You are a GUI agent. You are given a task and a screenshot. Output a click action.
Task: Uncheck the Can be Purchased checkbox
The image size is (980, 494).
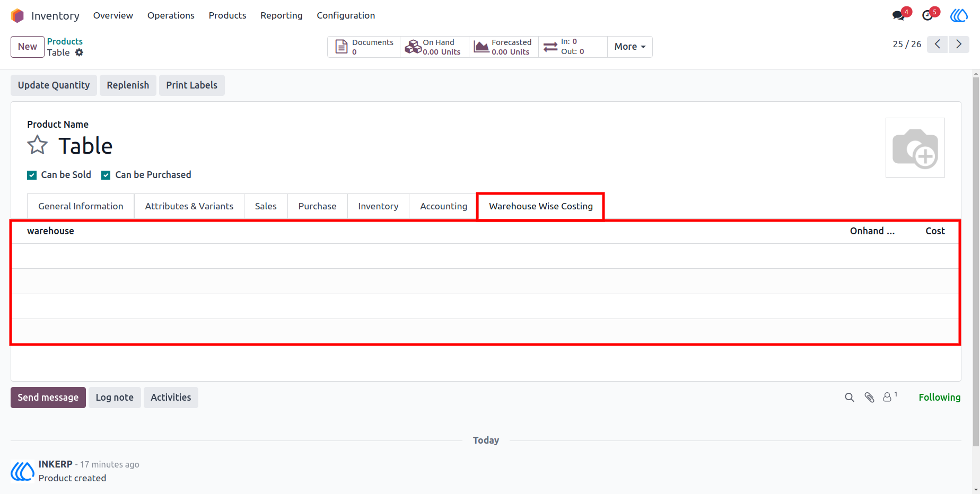pyautogui.click(x=106, y=175)
